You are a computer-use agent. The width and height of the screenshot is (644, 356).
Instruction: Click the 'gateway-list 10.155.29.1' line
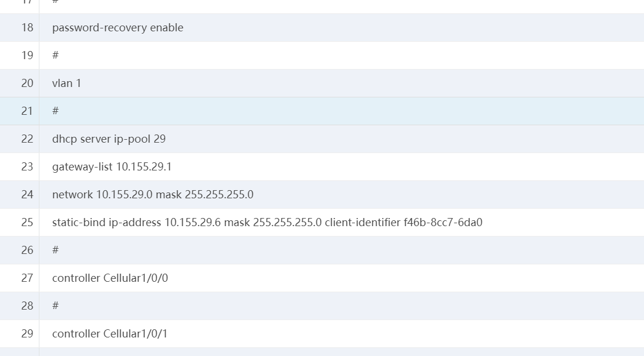[x=112, y=167]
